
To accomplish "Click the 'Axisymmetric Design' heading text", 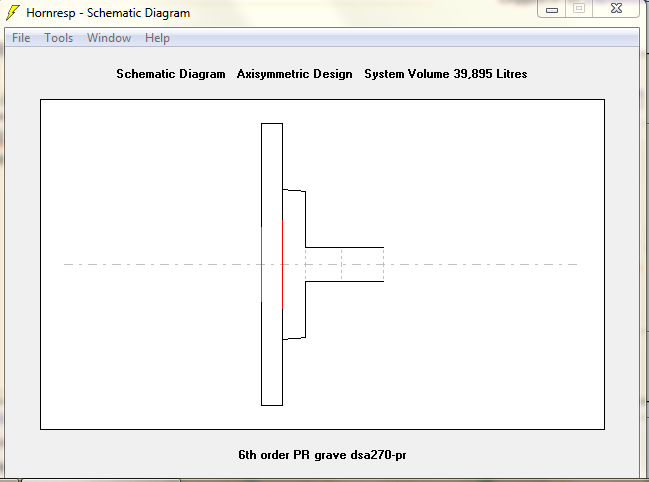I will pyautogui.click(x=295, y=74).
